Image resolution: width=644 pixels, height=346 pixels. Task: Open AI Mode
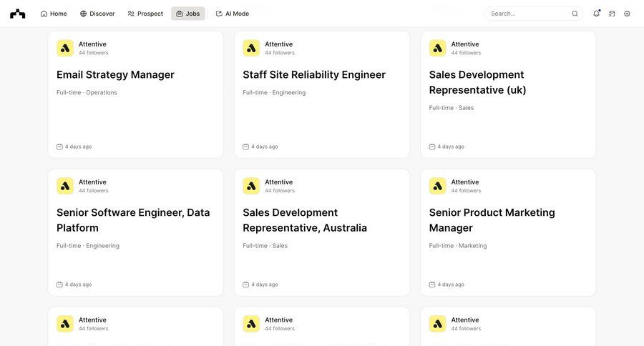(x=233, y=14)
